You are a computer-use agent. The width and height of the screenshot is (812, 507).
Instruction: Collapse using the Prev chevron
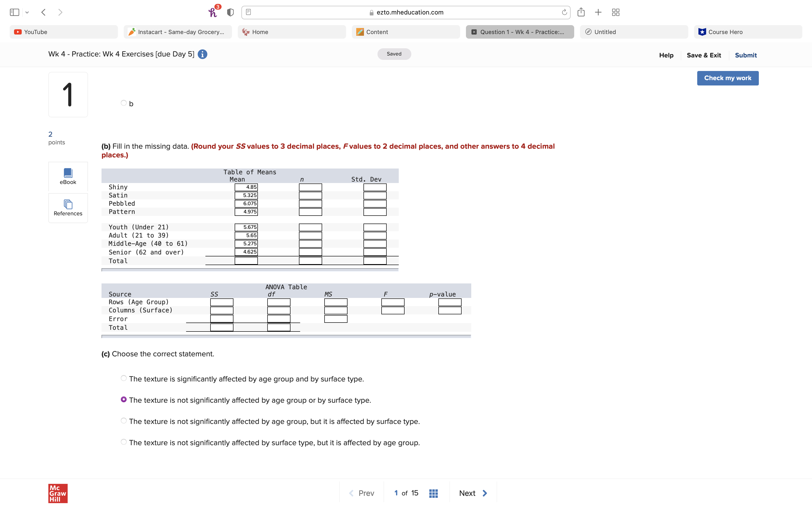pos(351,493)
